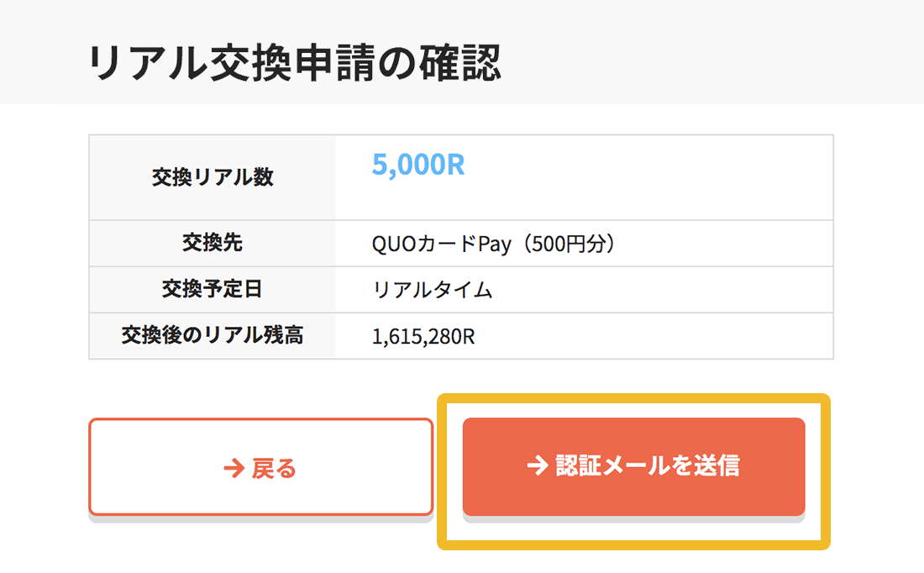This screenshot has height=573, width=924.
Task: Click the QUOカードPay（500円分） destination text
Action: pos(493,244)
